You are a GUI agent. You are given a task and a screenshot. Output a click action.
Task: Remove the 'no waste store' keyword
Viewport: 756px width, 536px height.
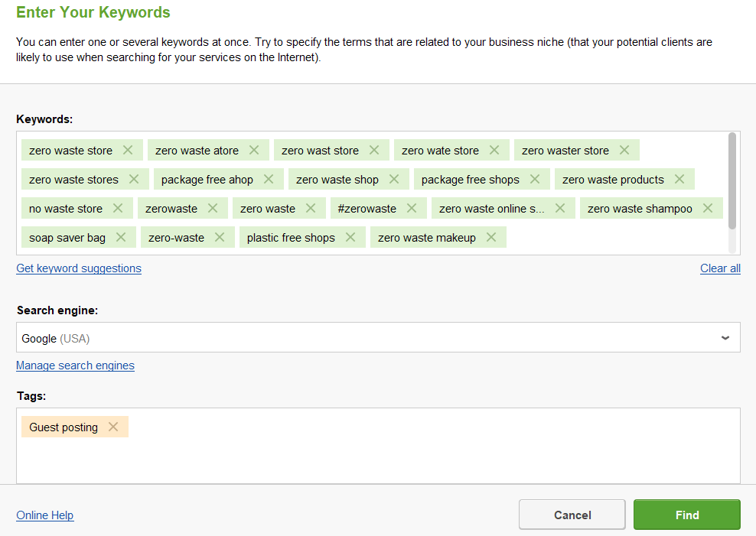[118, 207]
